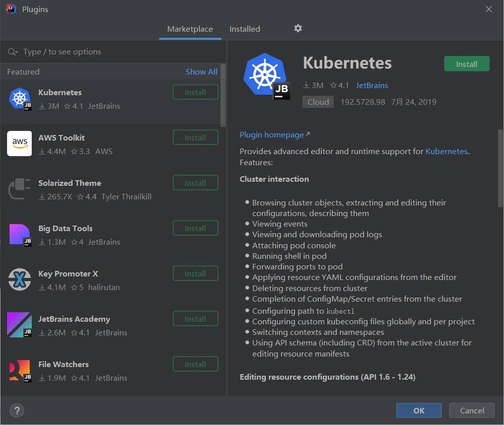The width and height of the screenshot is (504, 425).
Task: Install Kubernetes from the list
Action: (195, 92)
